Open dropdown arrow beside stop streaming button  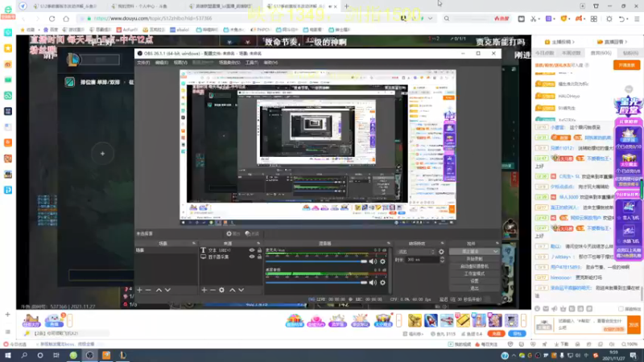click(x=495, y=251)
